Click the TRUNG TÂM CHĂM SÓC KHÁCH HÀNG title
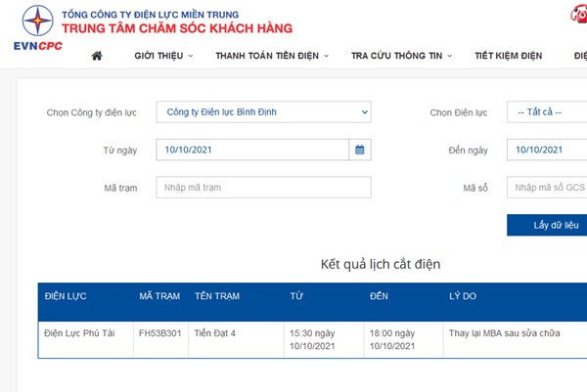This screenshot has height=392, width=587. 177,28
